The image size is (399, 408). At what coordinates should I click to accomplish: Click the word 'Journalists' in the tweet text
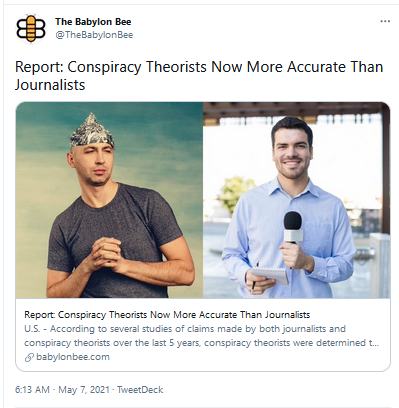[50, 85]
